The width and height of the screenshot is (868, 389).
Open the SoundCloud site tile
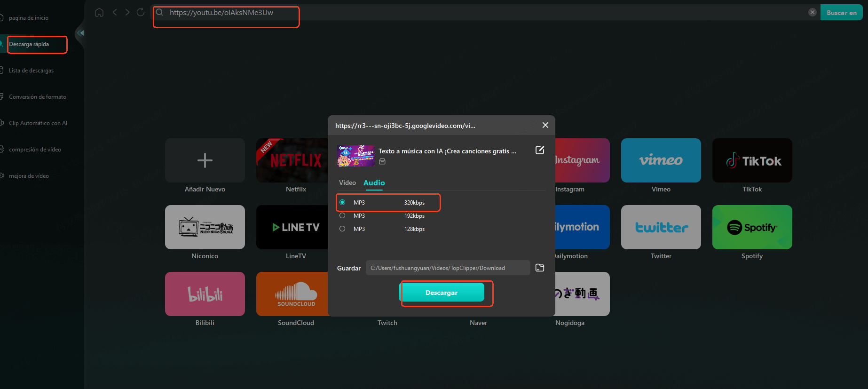click(292, 294)
